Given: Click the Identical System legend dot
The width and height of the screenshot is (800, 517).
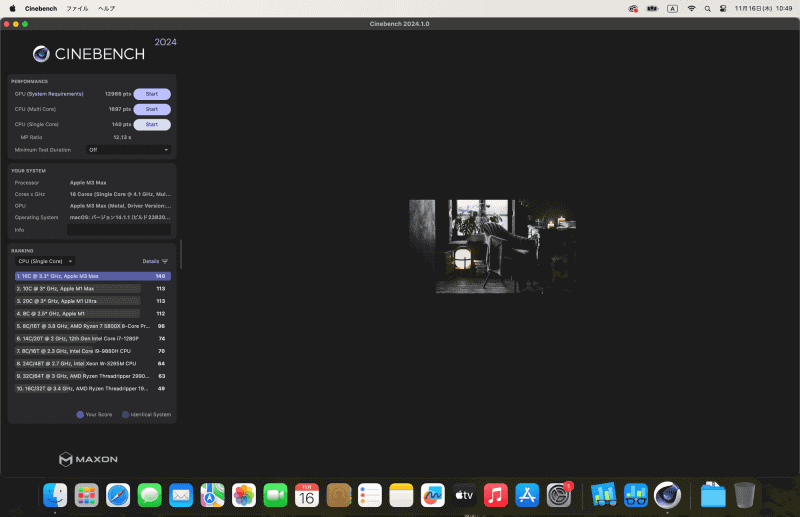Looking at the screenshot, I should point(126,414).
